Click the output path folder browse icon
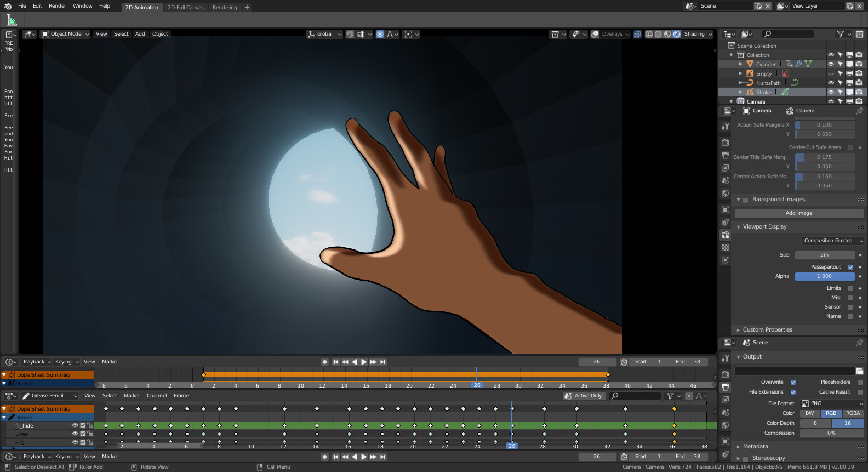The image size is (868, 472). (x=859, y=371)
